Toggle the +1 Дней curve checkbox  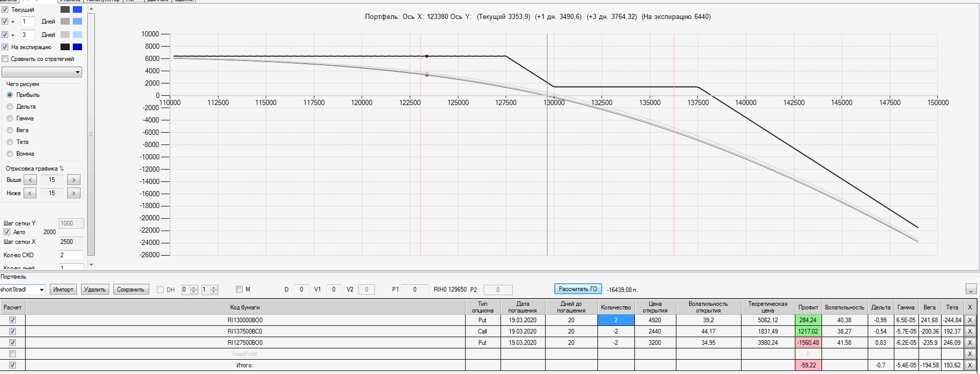[x=5, y=22]
